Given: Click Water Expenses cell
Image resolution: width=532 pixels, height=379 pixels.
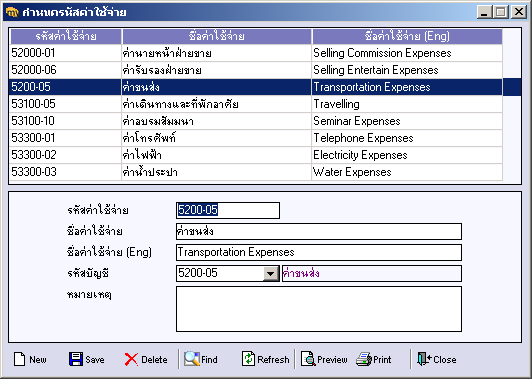Looking at the screenshot, I should pyautogui.click(x=407, y=172).
